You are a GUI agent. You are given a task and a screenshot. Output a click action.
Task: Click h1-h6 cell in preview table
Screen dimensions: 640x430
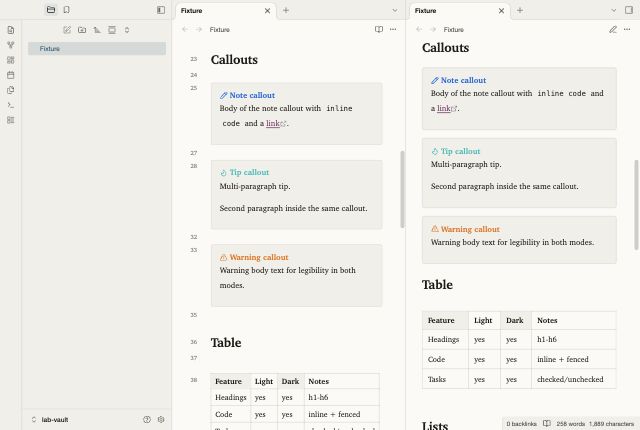[x=574, y=339]
